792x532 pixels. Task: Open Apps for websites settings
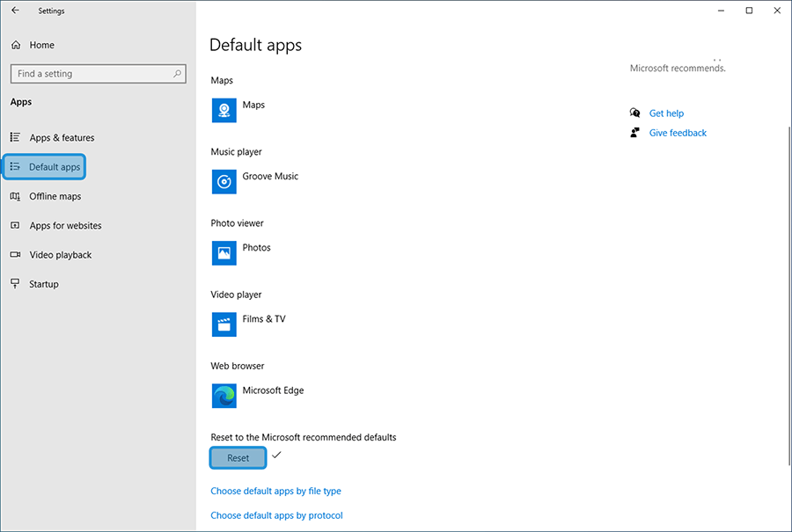65,226
